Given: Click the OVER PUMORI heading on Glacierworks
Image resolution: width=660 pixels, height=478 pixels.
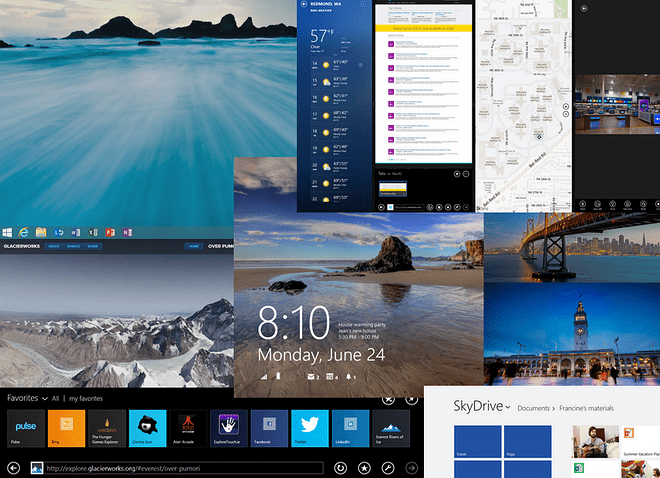Looking at the screenshot, I should click(221, 246).
